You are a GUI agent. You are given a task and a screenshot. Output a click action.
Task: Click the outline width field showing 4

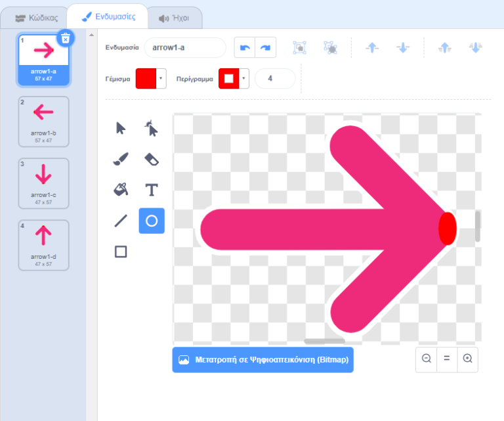click(275, 78)
